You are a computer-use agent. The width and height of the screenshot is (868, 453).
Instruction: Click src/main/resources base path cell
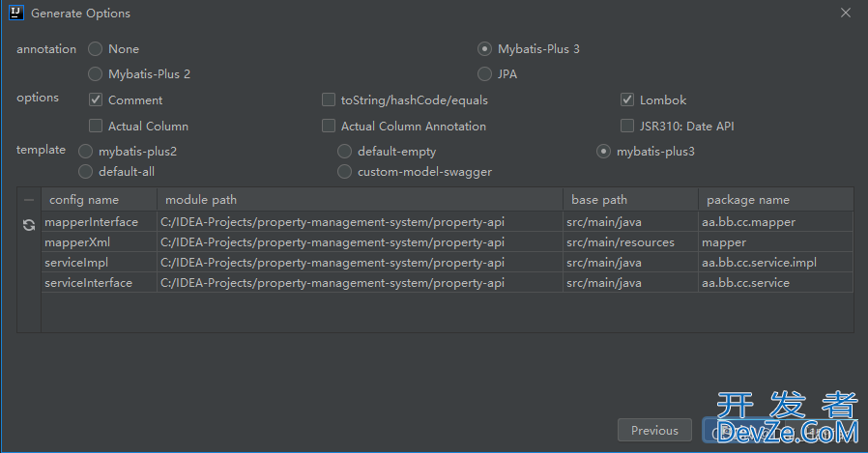tap(630, 242)
